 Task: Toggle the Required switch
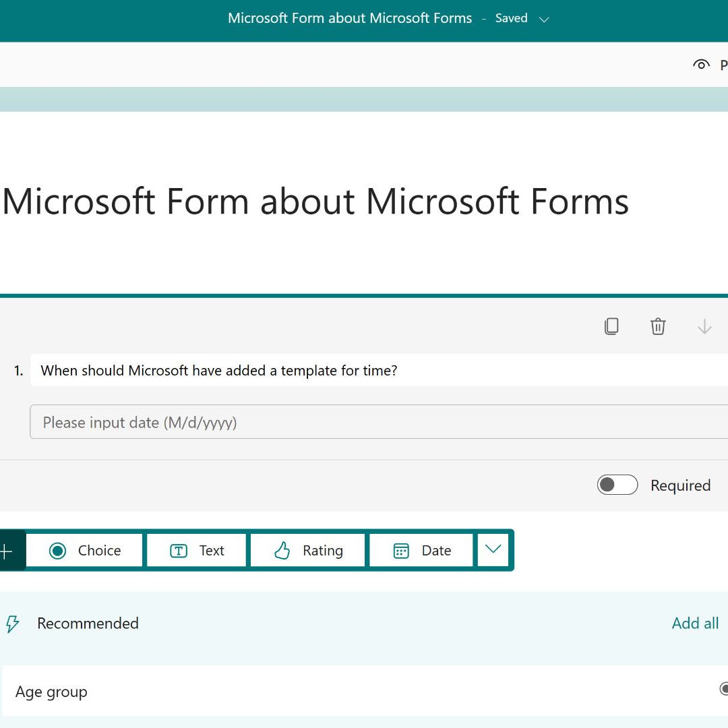(617, 485)
